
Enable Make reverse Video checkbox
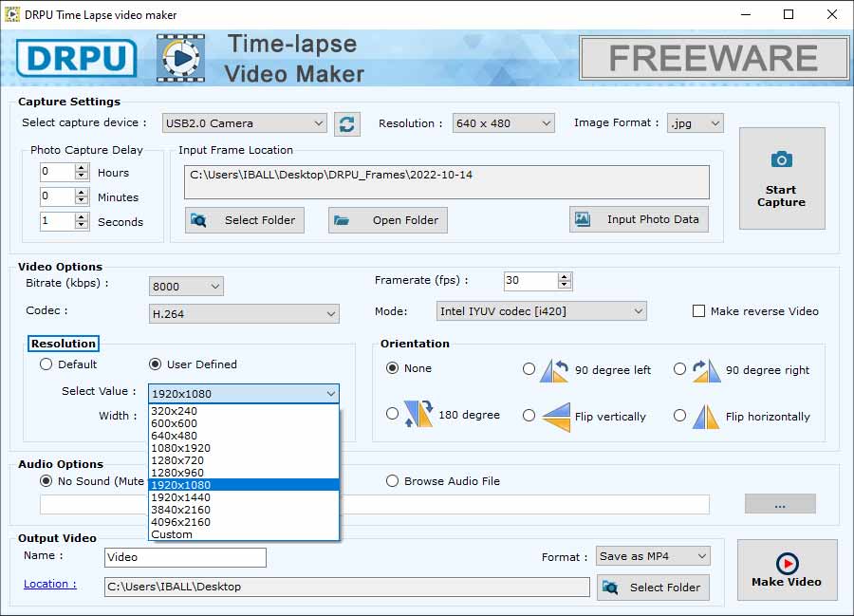(698, 311)
